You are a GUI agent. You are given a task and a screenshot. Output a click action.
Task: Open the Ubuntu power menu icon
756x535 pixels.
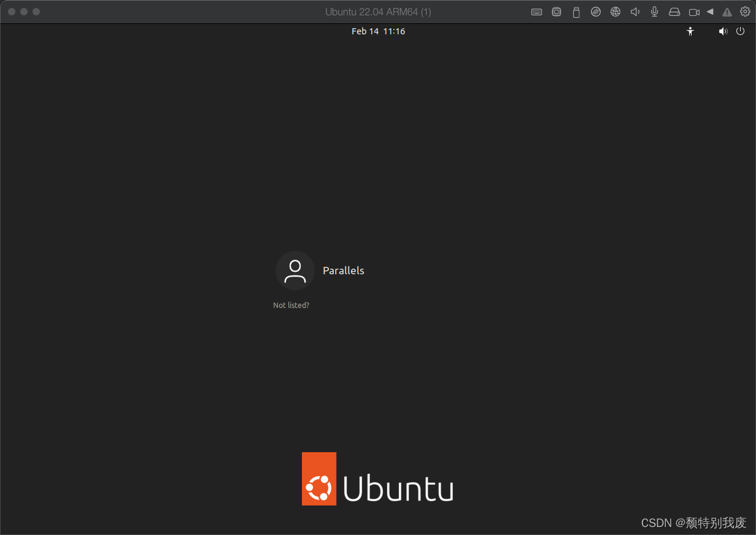pos(740,31)
